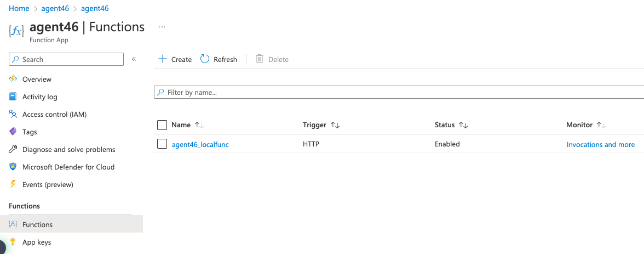This screenshot has width=644, height=254.
Task: Click the Delete button label
Action: 278,59
